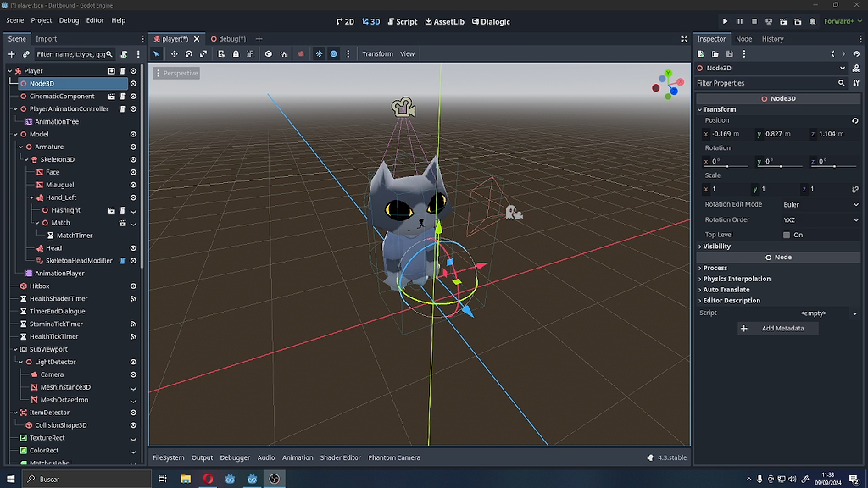Activate the Move Mode tool

click(175, 53)
